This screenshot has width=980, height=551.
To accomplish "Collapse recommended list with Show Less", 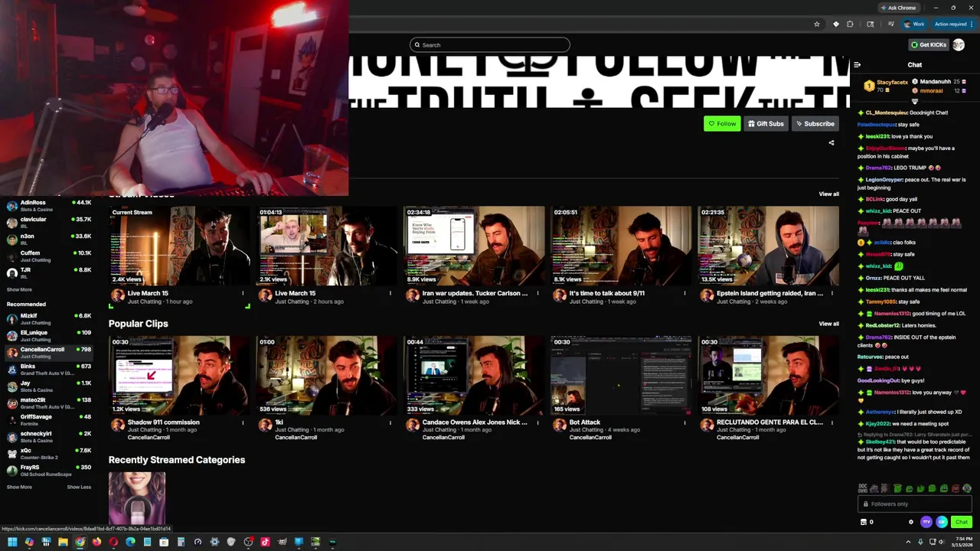I will [x=79, y=487].
